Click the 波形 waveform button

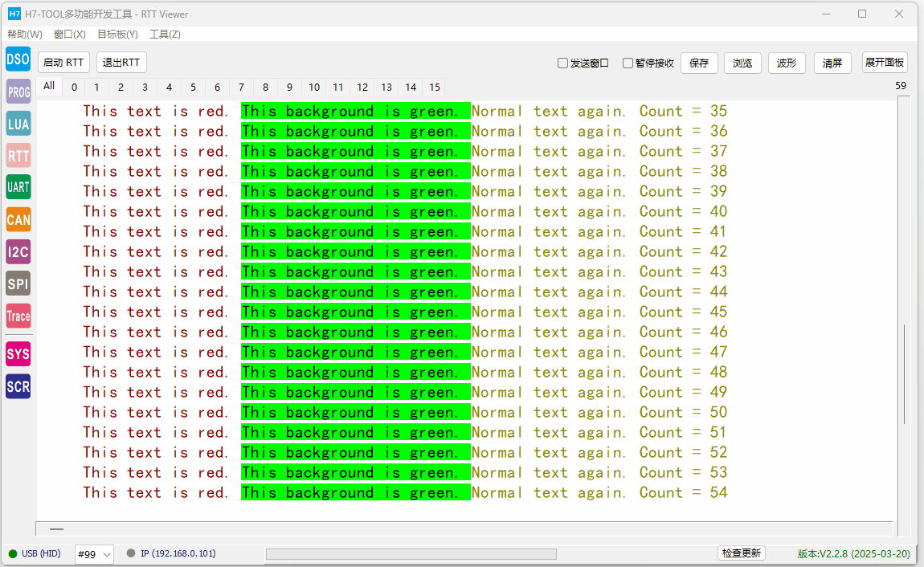pyautogui.click(x=787, y=63)
